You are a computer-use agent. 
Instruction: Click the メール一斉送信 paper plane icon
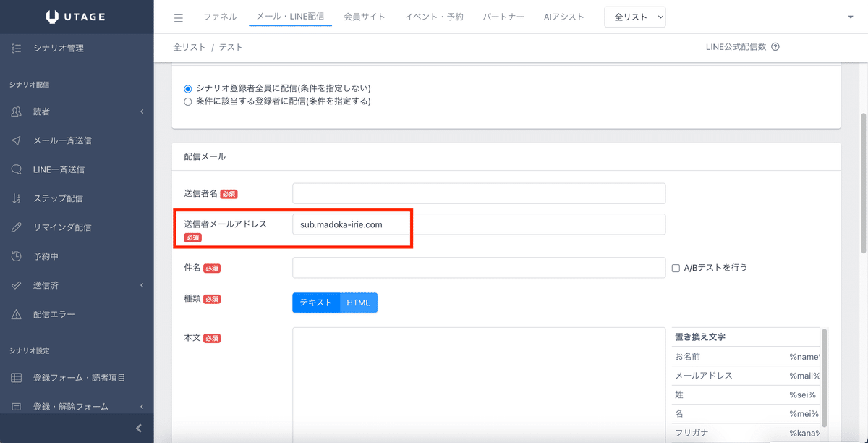click(x=17, y=140)
